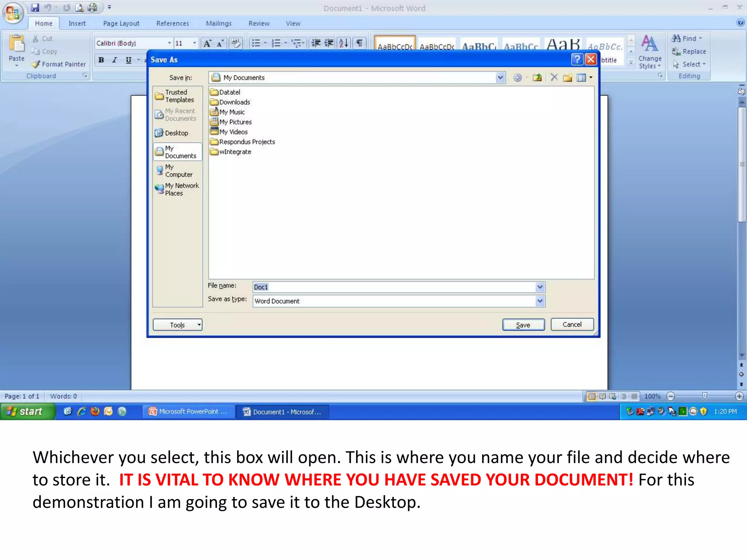Click the Cancel button in dialog
This screenshot has height=560, width=747.
coord(572,324)
